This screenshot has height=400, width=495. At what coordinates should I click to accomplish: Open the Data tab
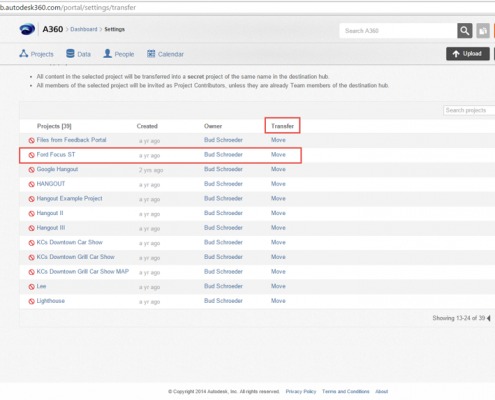click(x=78, y=54)
